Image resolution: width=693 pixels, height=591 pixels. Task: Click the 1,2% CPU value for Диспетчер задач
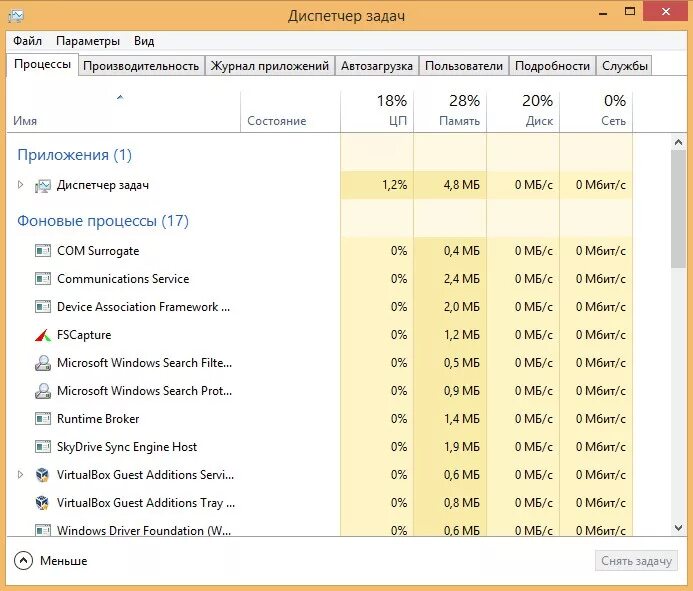[x=394, y=185]
